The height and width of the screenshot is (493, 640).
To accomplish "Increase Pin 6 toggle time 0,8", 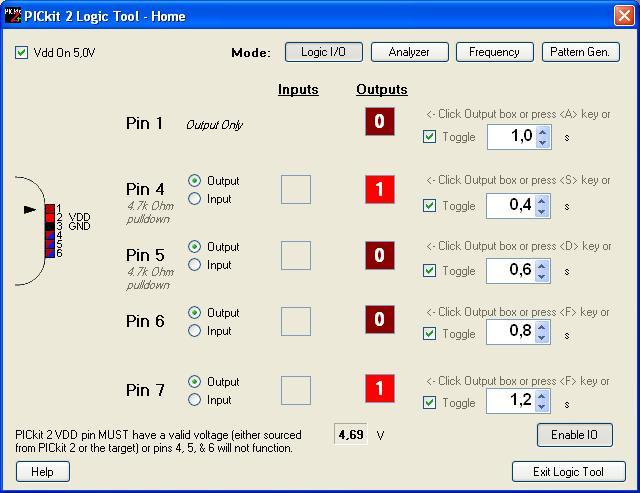I will click(542, 327).
